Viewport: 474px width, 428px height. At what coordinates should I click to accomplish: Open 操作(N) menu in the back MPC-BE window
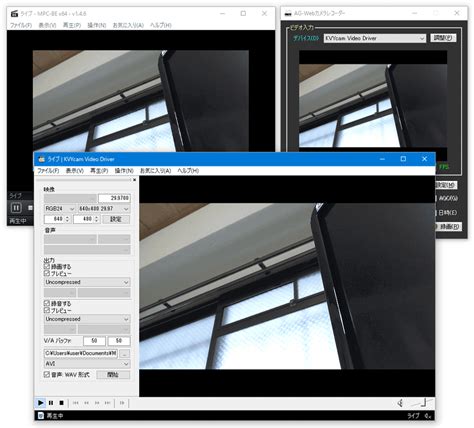[97, 25]
